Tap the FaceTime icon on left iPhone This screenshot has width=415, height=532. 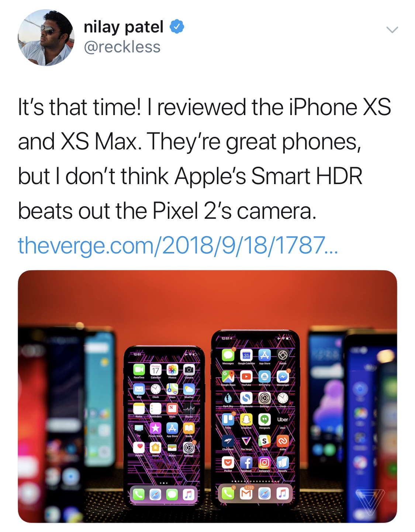tap(139, 369)
